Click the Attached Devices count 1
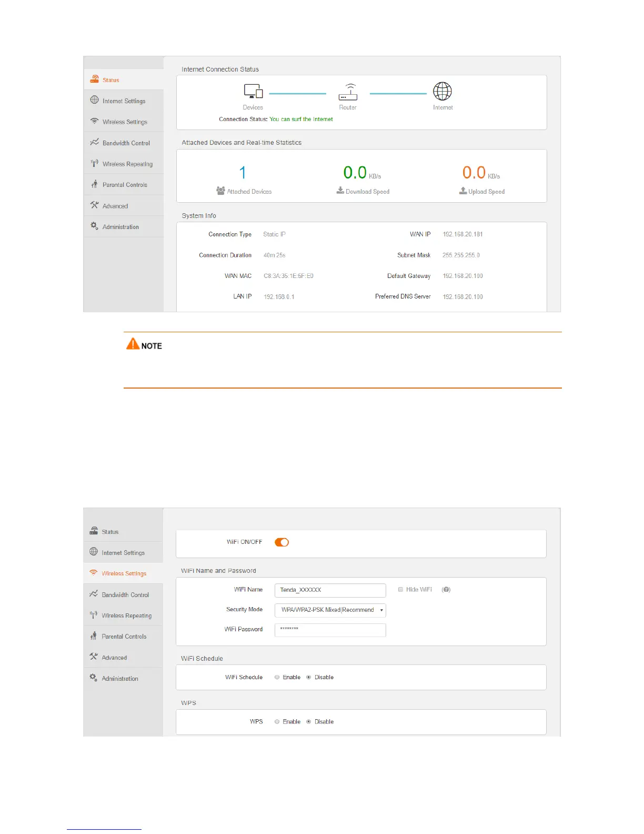 click(243, 173)
